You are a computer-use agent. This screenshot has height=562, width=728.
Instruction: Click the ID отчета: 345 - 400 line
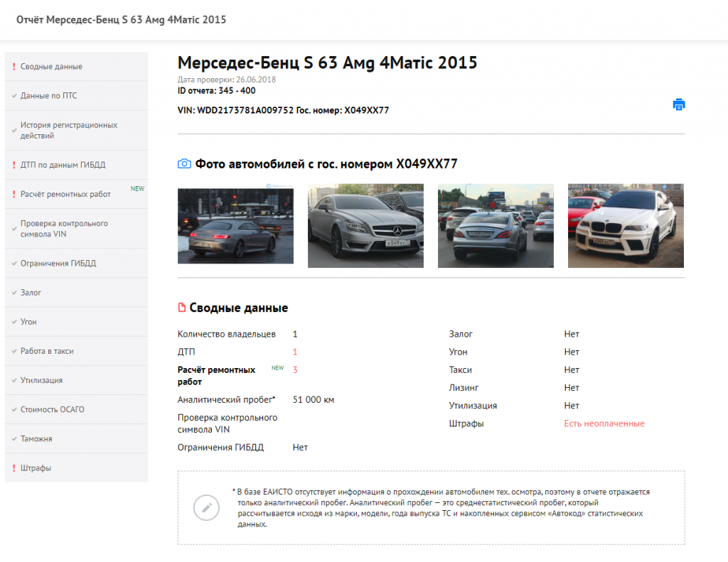[216, 90]
